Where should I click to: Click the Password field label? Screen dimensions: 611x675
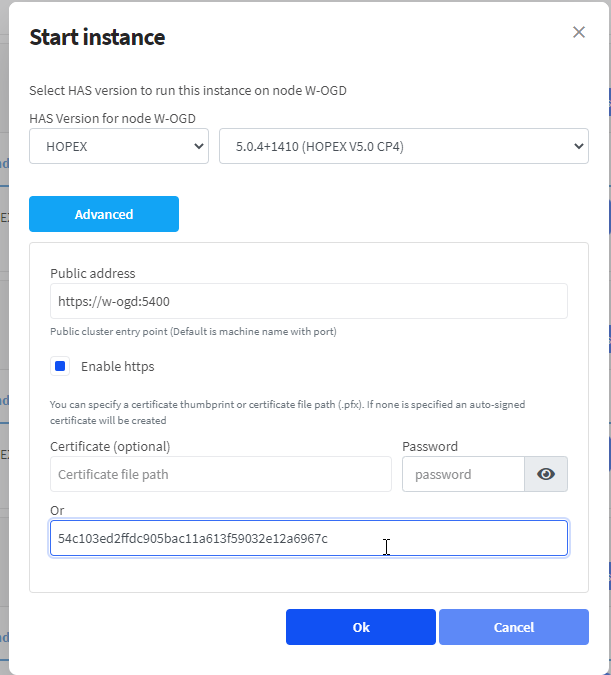[430, 446]
